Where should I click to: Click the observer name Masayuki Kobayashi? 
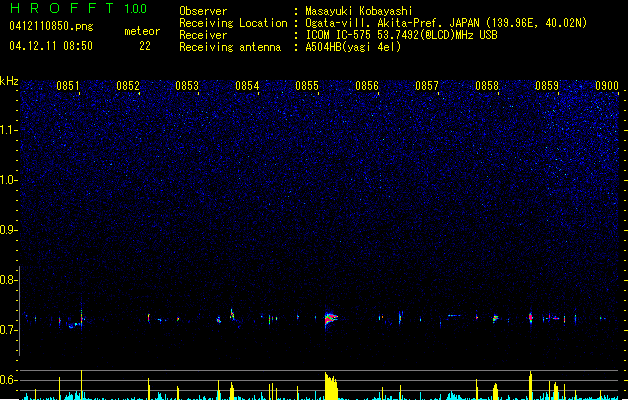tap(359, 11)
